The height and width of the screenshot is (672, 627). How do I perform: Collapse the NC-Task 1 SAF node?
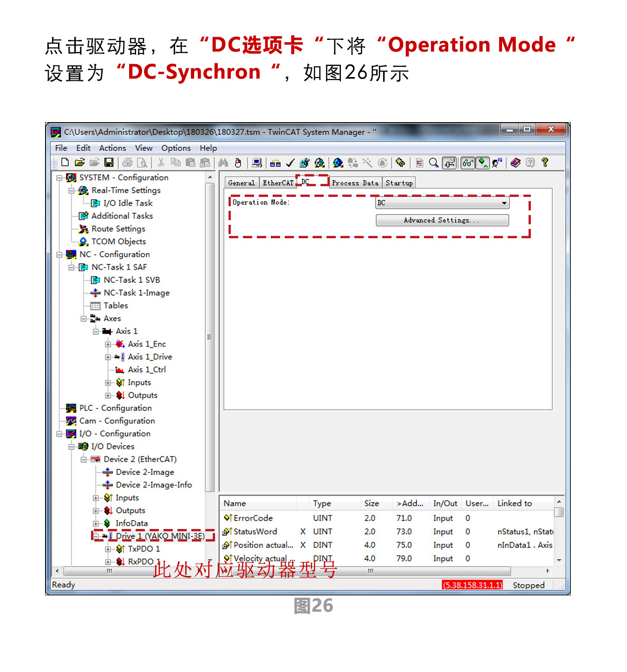pyautogui.click(x=71, y=267)
